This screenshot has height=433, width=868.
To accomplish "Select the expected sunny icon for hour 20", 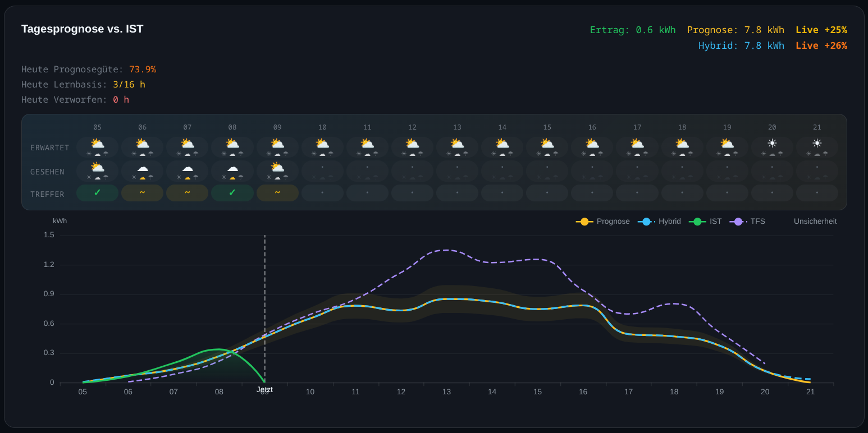I will click(772, 144).
